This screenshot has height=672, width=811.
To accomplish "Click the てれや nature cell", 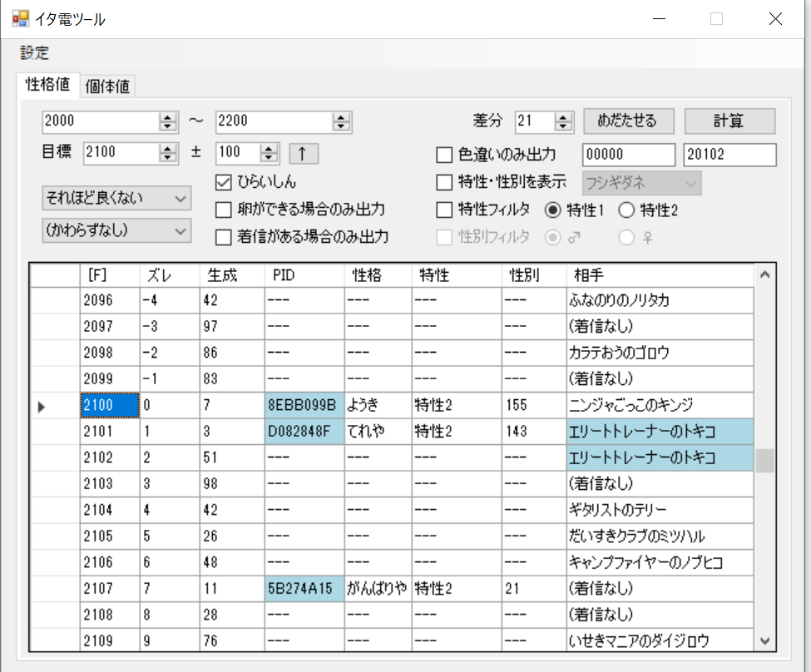I will (378, 432).
